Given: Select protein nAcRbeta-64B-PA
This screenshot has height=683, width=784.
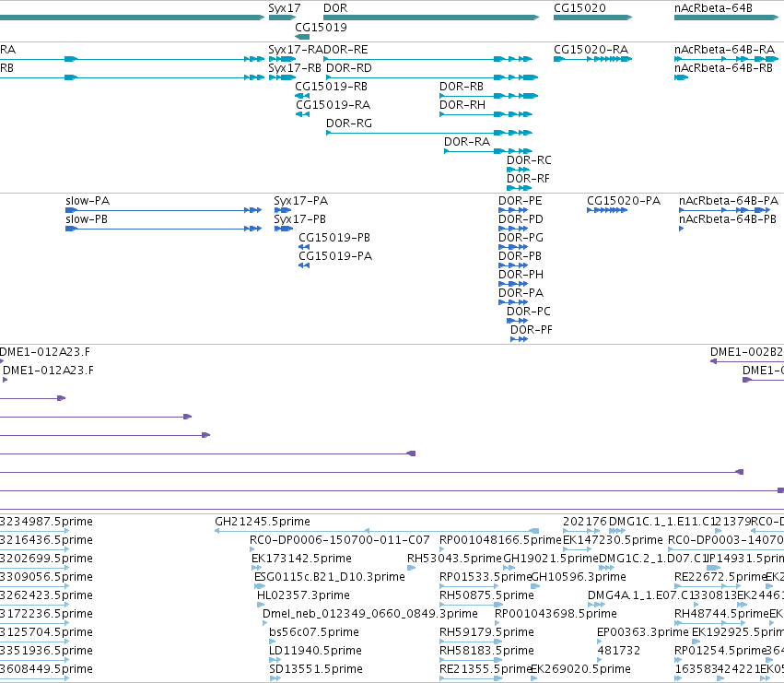Looking at the screenshot, I should click(729, 201).
